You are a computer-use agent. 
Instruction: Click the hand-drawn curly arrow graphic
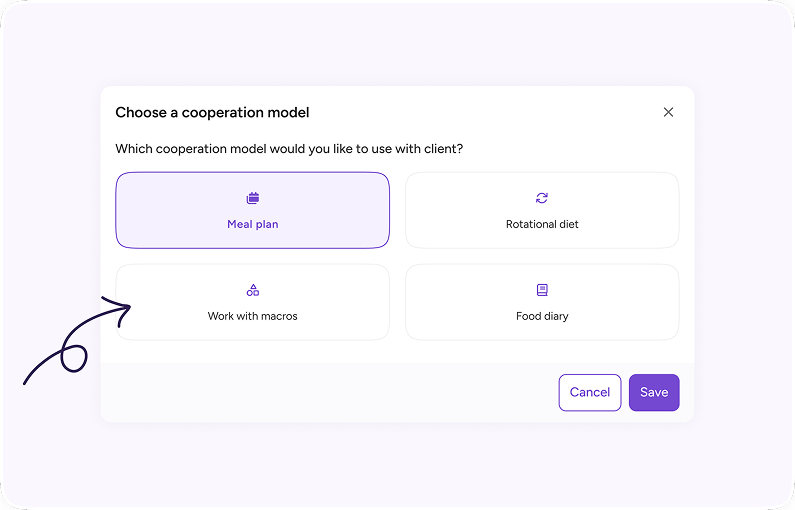[77, 340]
